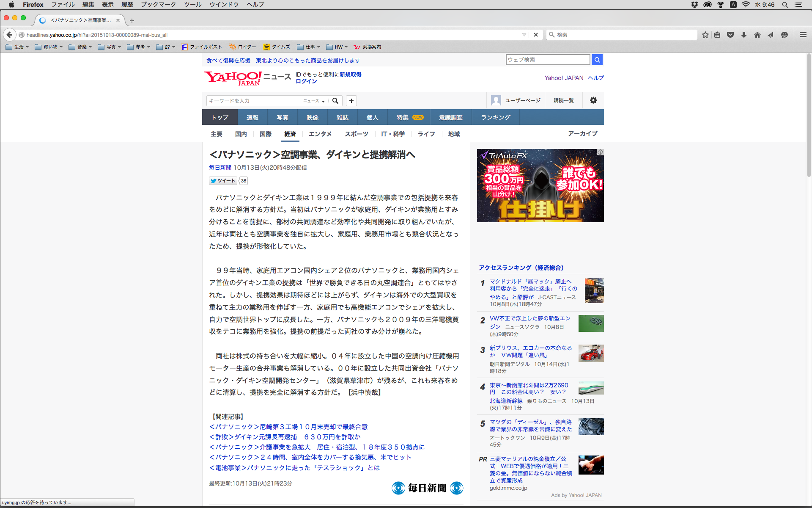Select the スポーツ category tab
Screen dimensions: 812x508
356,134
